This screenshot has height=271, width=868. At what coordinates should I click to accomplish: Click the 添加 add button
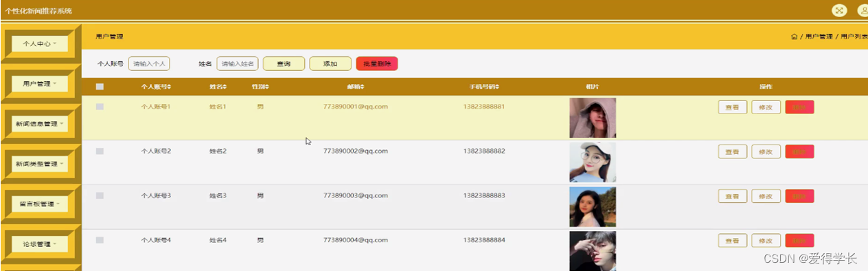(x=330, y=63)
